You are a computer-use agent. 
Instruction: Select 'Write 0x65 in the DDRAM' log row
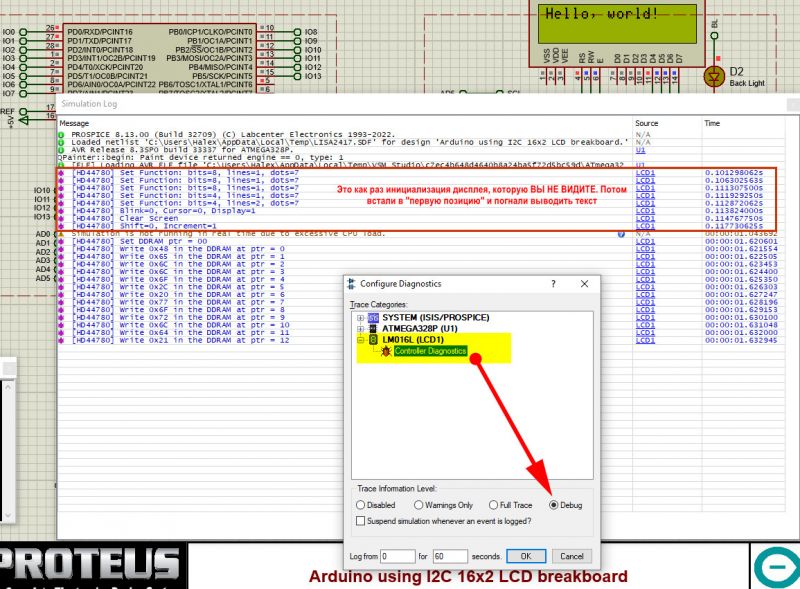tap(178, 257)
